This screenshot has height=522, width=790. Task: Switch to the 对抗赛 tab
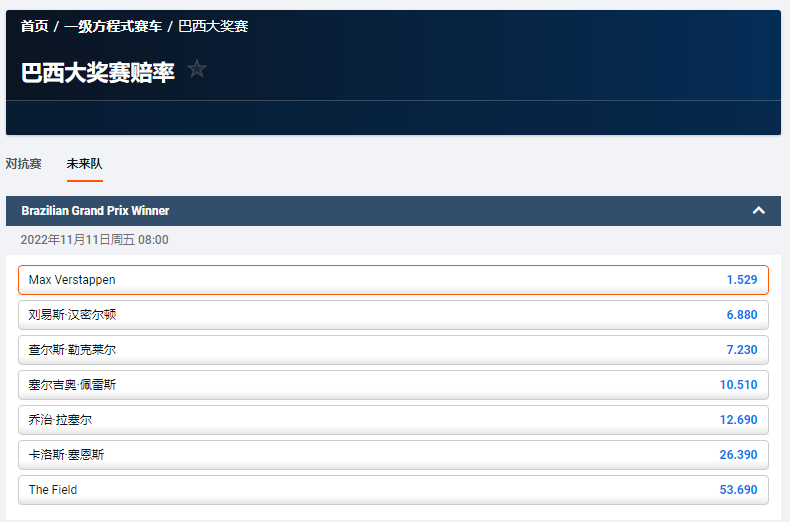[24, 164]
